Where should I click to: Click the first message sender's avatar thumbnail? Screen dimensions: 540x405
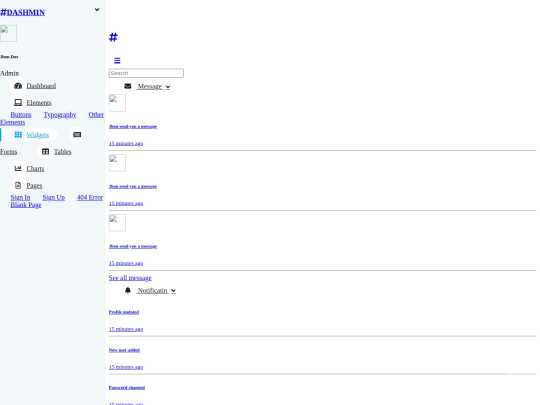(x=117, y=103)
